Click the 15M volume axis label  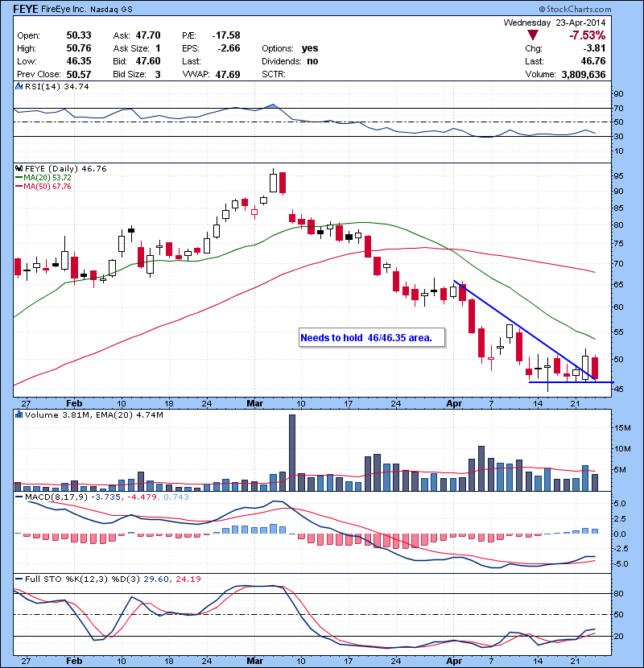pos(622,428)
